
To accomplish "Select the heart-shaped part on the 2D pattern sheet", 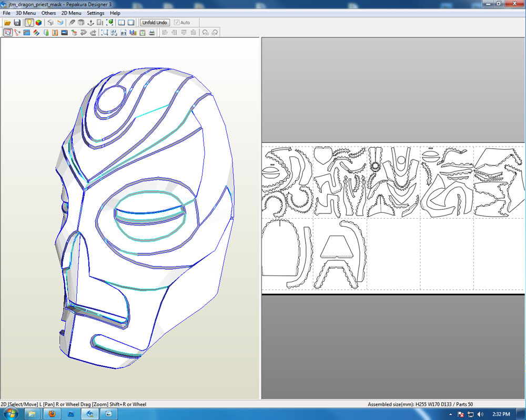I will pyautogui.click(x=323, y=155).
